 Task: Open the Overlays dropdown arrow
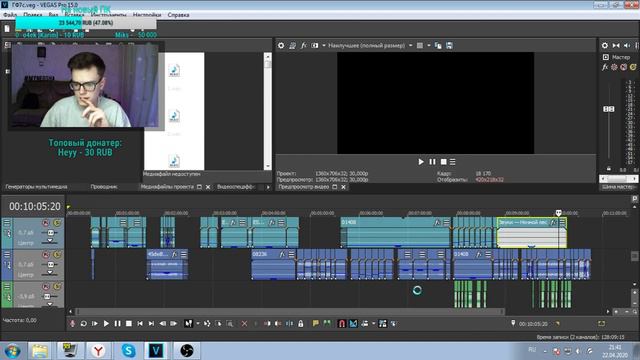click(x=429, y=46)
